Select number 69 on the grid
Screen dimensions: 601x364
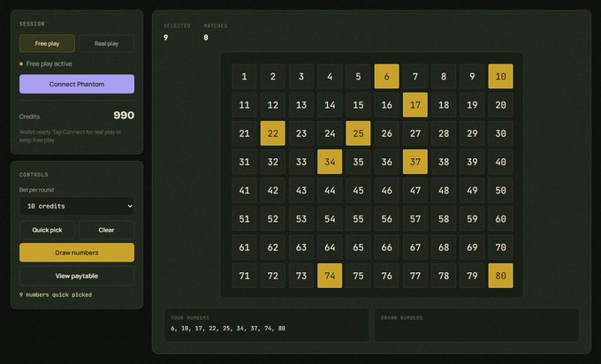coord(472,247)
